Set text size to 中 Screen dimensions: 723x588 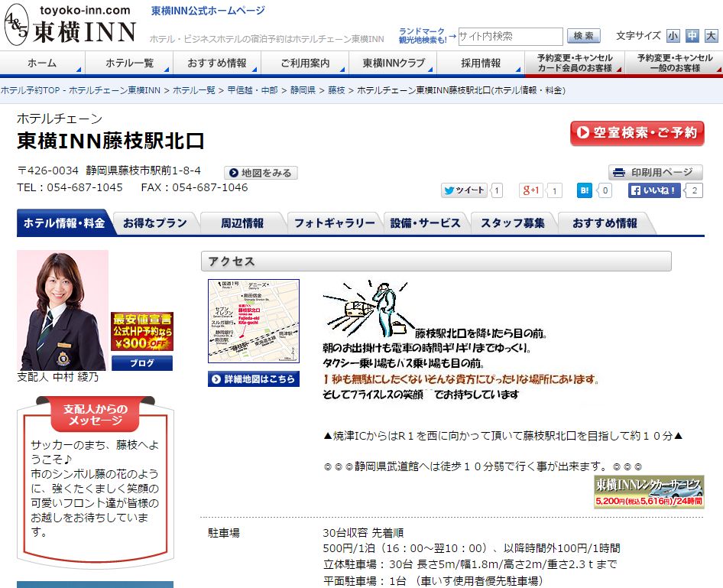coord(692,36)
